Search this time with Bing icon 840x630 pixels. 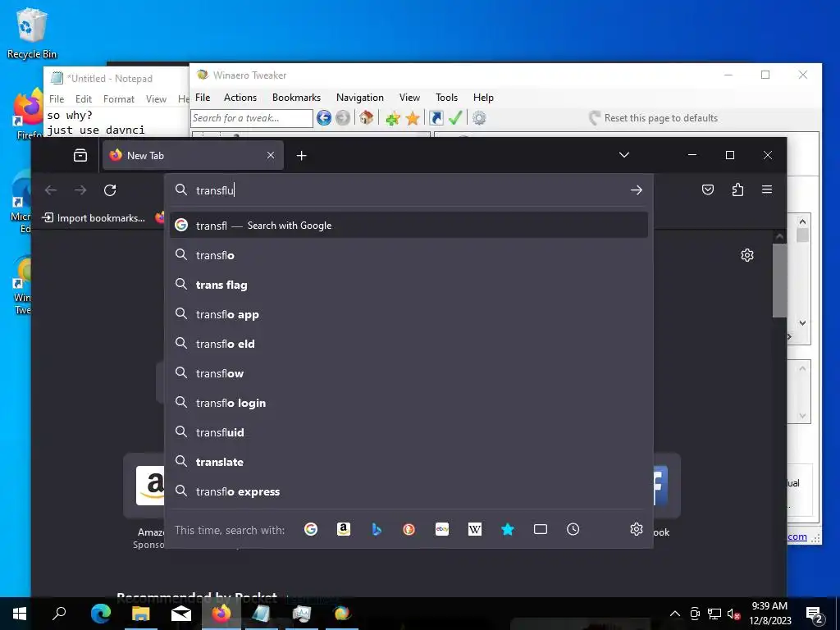coord(377,530)
